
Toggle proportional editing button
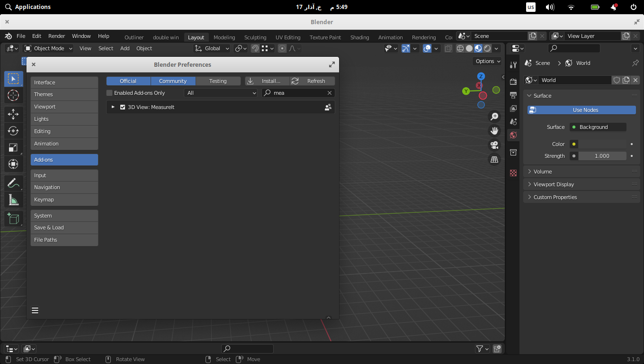click(x=283, y=48)
